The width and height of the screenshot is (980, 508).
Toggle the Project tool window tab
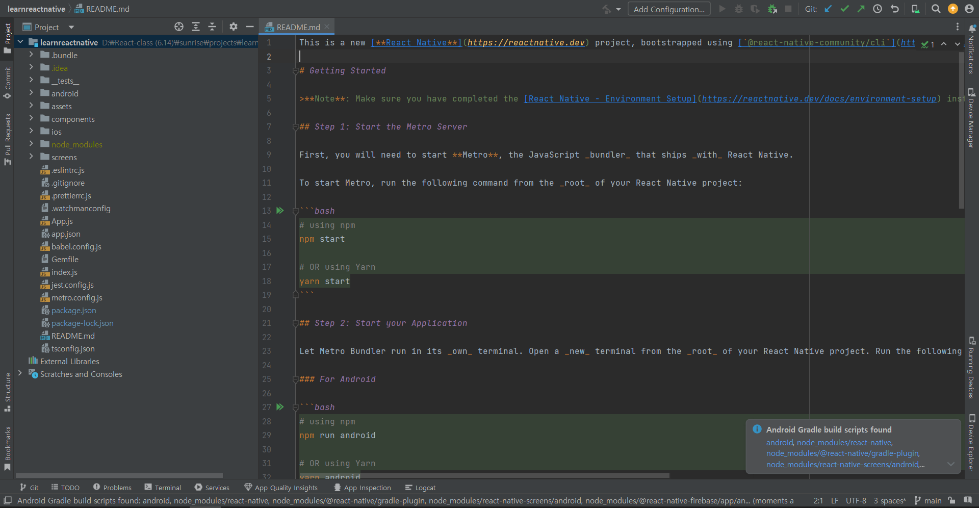tap(7, 38)
